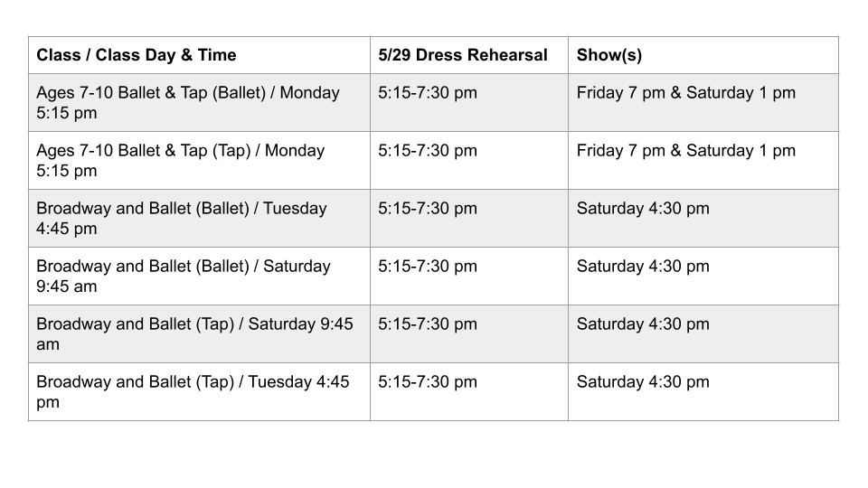
Task: Click rehearsal time in first Ballet & Tap row
Action: coord(428,92)
